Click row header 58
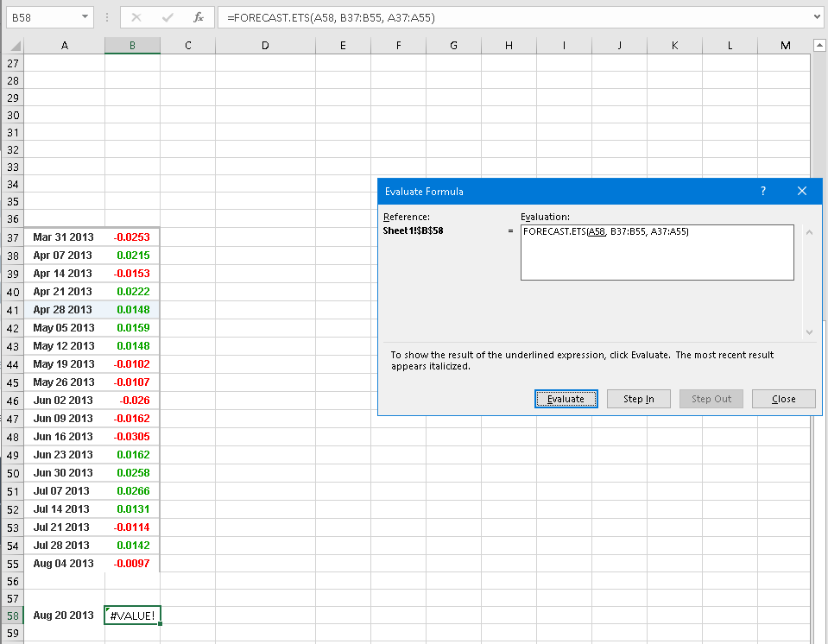Image resolution: width=828 pixels, height=644 pixels. click(12, 615)
